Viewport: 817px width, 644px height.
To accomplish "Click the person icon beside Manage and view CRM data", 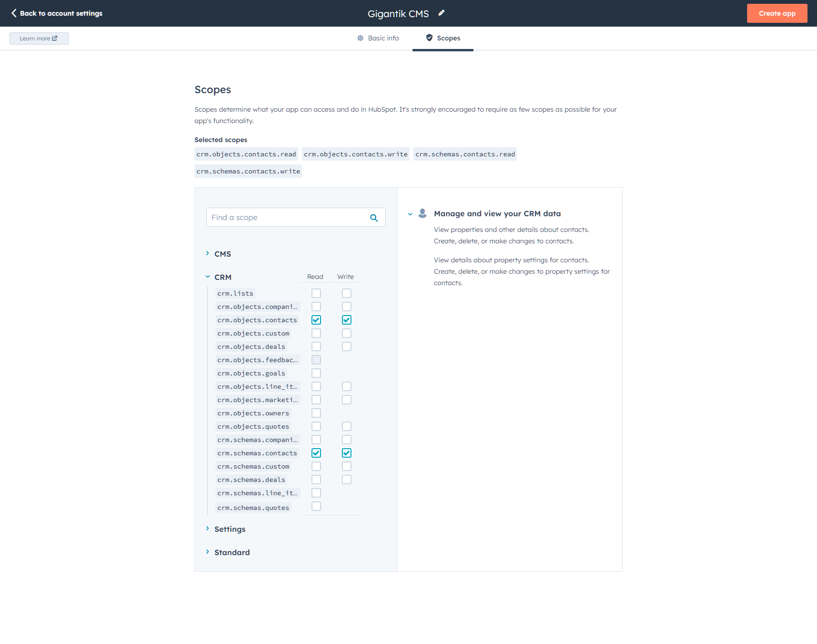I will coord(422,213).
